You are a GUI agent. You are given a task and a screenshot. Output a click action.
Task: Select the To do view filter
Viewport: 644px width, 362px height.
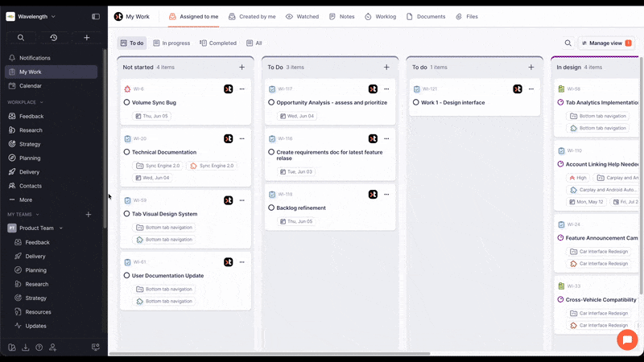click(x=132, y=43)
